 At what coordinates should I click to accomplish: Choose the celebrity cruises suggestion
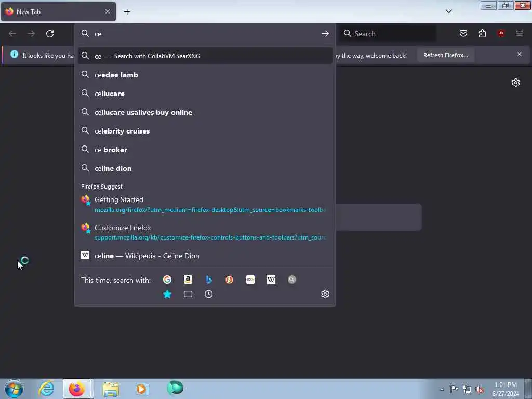pyautogui.click(x=205, y=131)
